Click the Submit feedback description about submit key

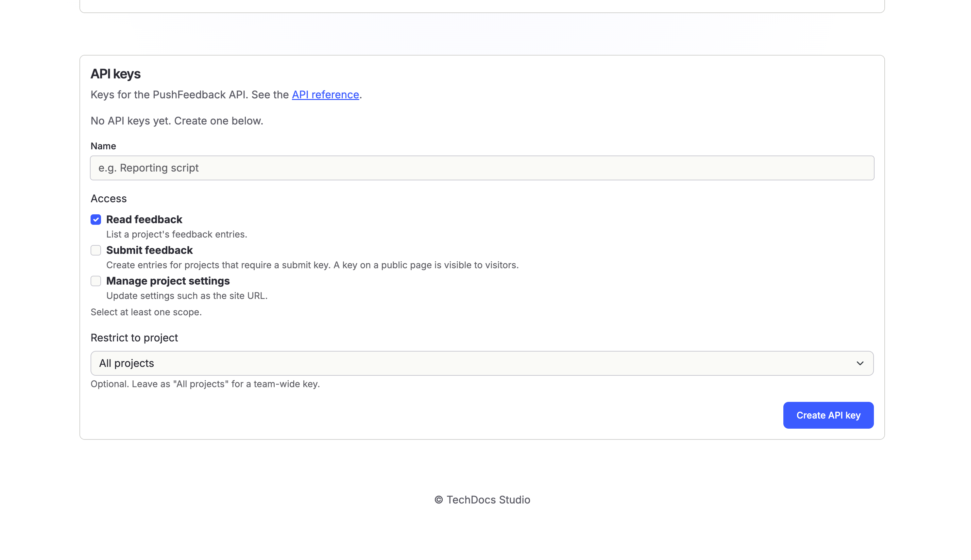[313, 265]
